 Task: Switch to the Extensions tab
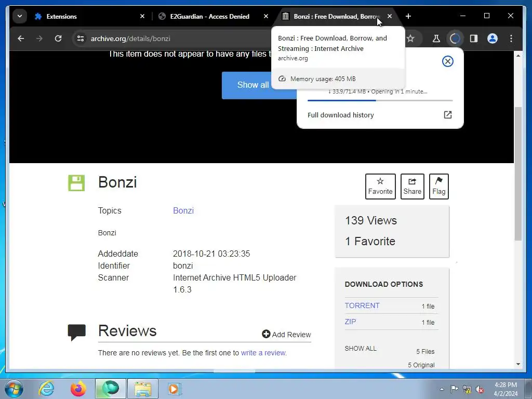click(89, 16)
